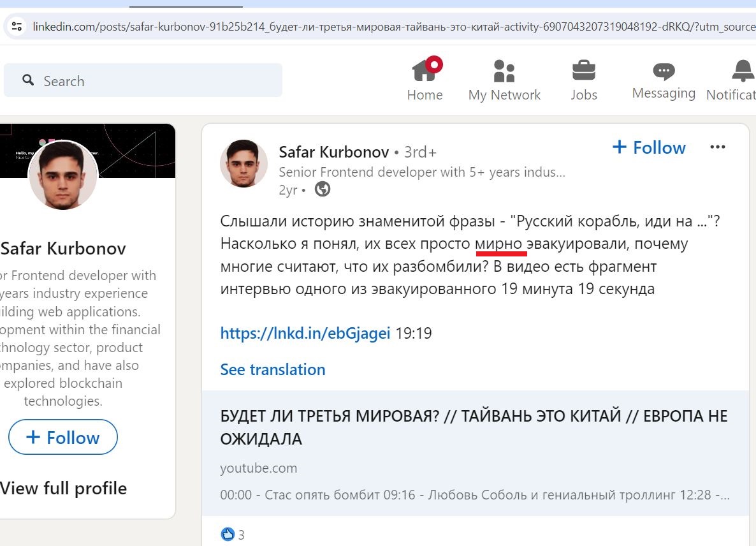Click Safar Kurbonov sidebar profile photo

point(63,175)
